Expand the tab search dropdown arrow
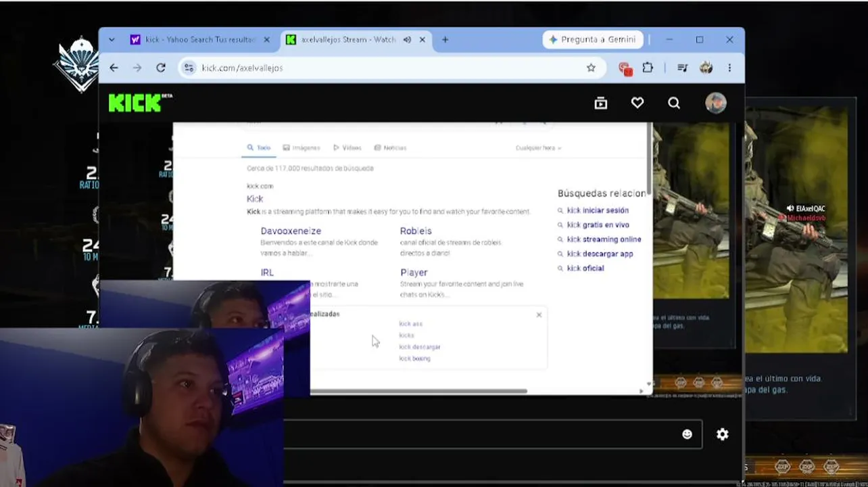 click(x=112, y=40)
